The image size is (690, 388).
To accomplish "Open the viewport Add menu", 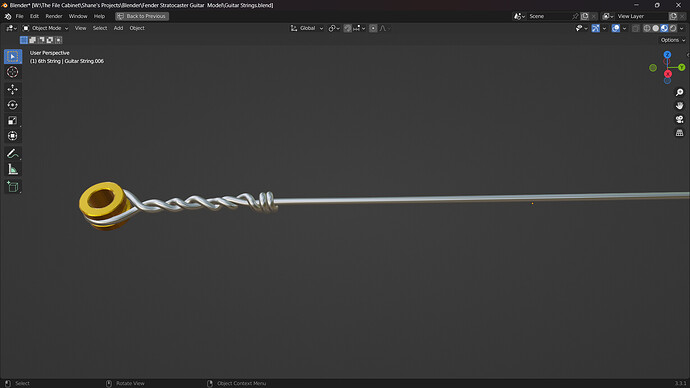I will (x=118, y=28).
